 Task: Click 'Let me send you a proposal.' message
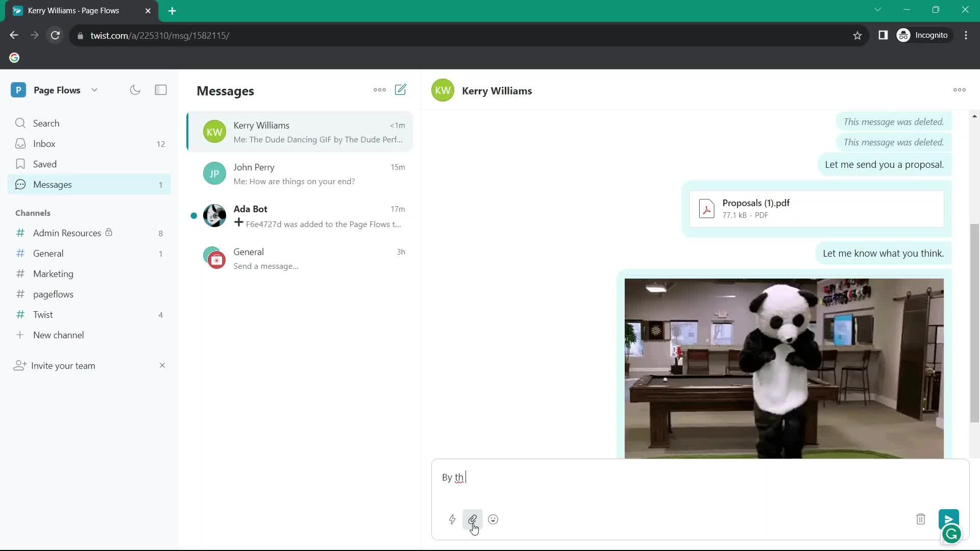(884, 164)
